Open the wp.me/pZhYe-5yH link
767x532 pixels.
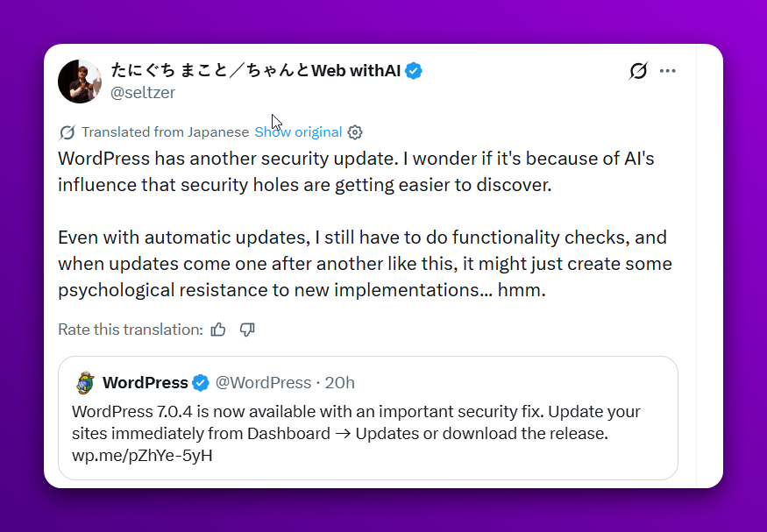point(142,456)
